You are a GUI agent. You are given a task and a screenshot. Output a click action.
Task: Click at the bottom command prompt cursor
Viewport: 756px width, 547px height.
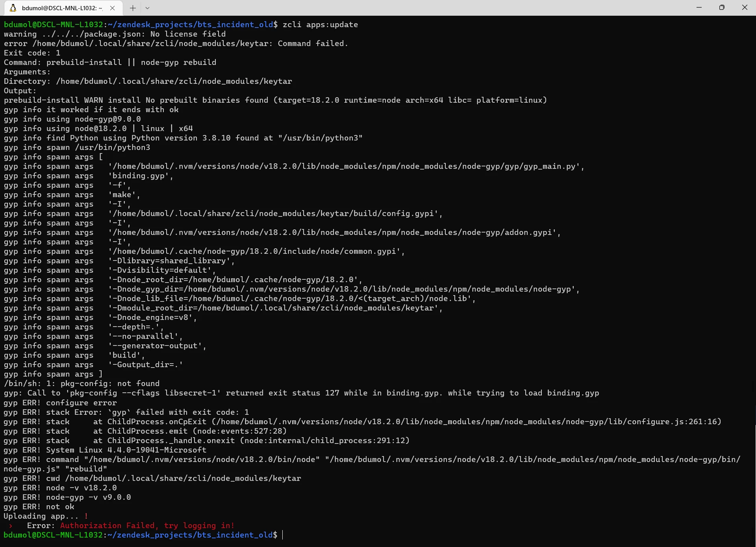coord(283,535)
